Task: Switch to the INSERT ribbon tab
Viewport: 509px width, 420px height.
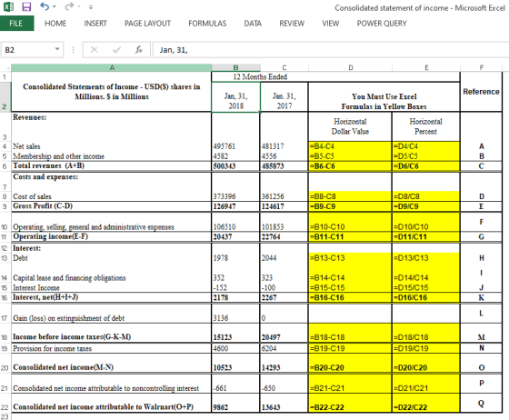Action: tap(95, 24)
